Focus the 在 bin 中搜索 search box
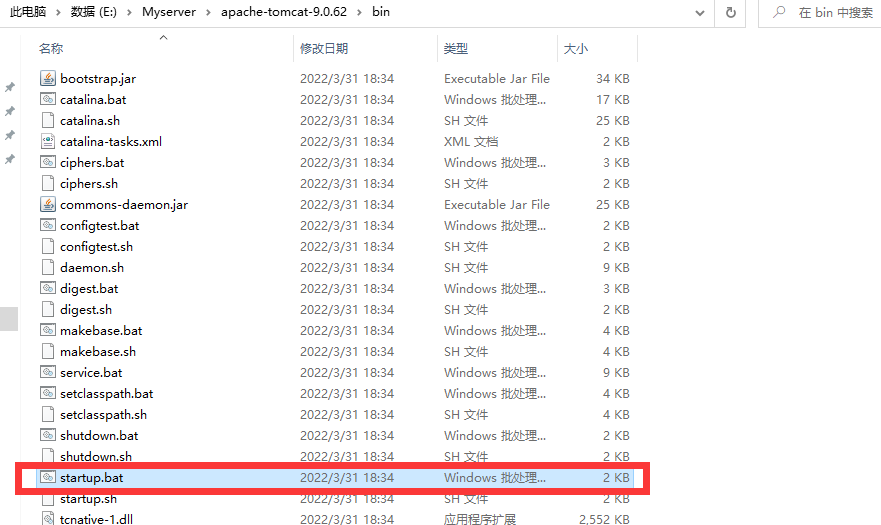Viewport: 881px width, 525px height. 835,12
